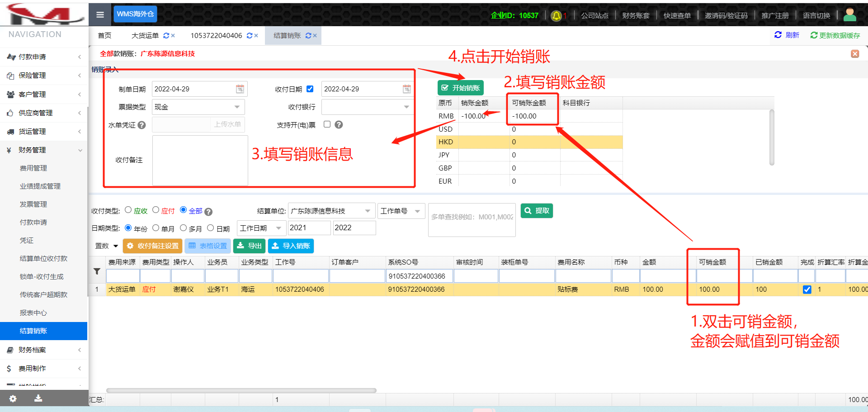Open the user avatar profile icon
This screenshot has height=412, width=868.
click(x=849, y=15)
